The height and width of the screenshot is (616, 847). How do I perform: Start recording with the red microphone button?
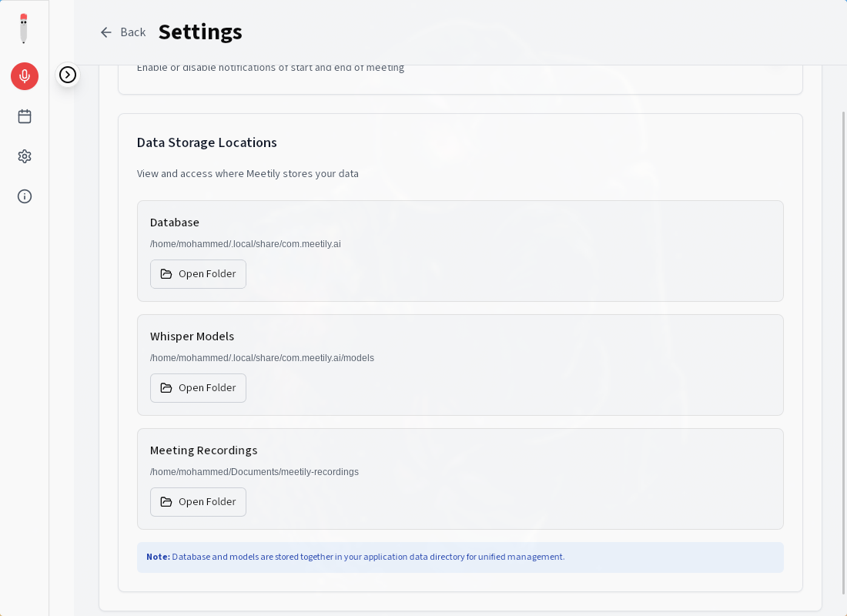[25, 76]
